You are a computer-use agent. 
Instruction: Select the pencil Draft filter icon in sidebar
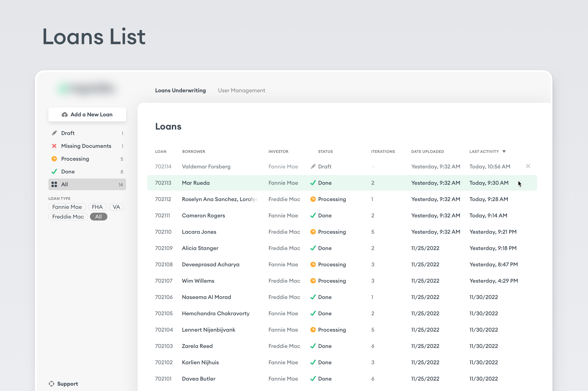pos(55,133)
